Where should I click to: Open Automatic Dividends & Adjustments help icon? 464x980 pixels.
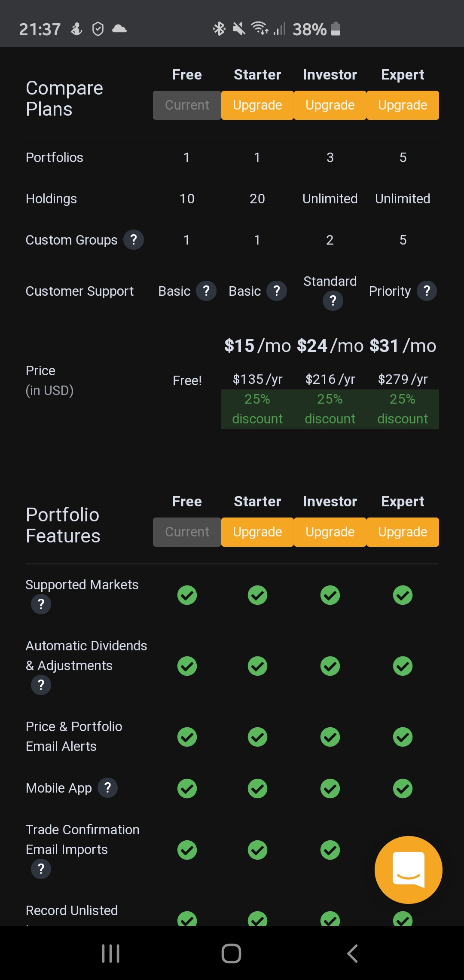coord(41,685)
